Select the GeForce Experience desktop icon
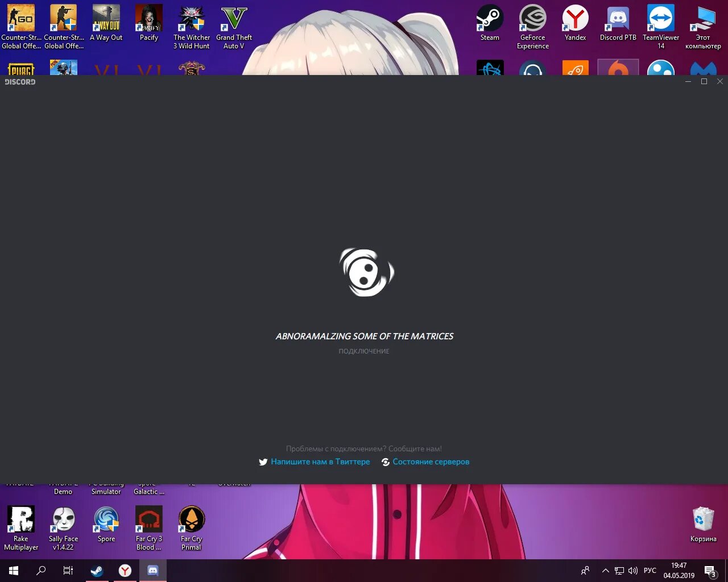 (533, 27)
